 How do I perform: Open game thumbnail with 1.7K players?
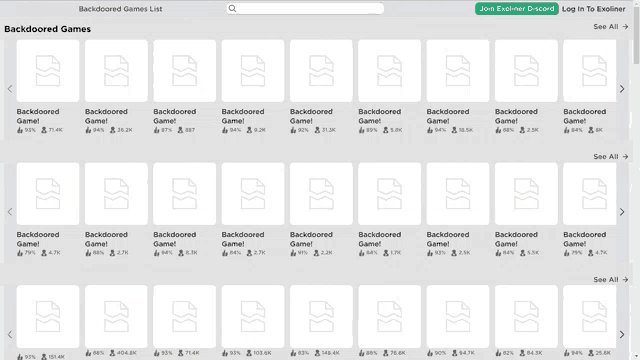(389, 194)
